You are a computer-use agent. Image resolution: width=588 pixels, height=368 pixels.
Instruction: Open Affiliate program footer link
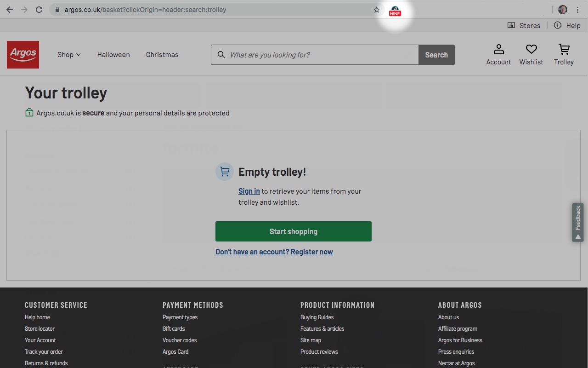(458, 328)
